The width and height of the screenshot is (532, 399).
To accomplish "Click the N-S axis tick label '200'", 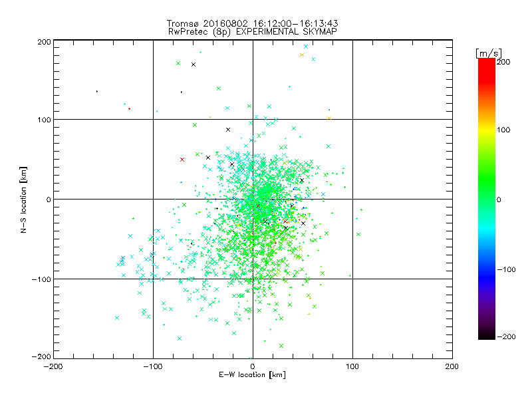I will coord(44,42).
